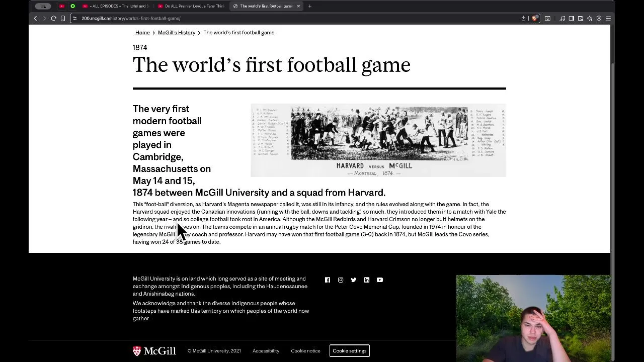Go forward to the next page
The image size is (644, 362).
point(44,18)
